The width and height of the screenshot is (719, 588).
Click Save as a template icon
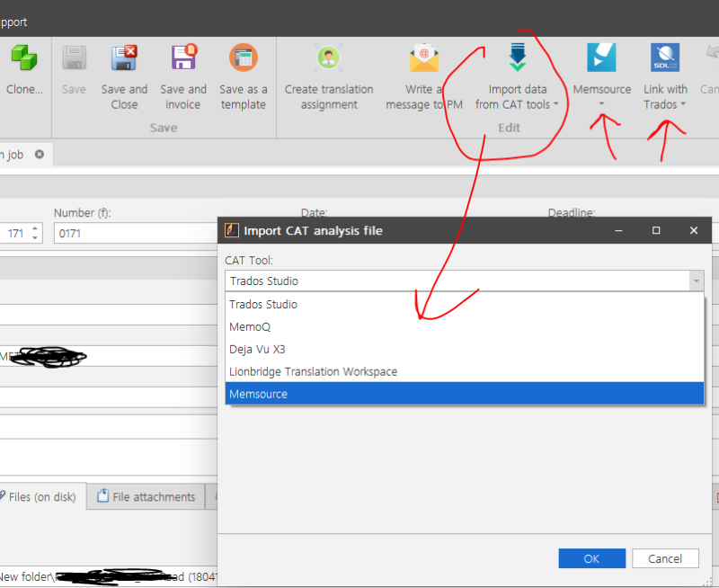tap(244, 58)
